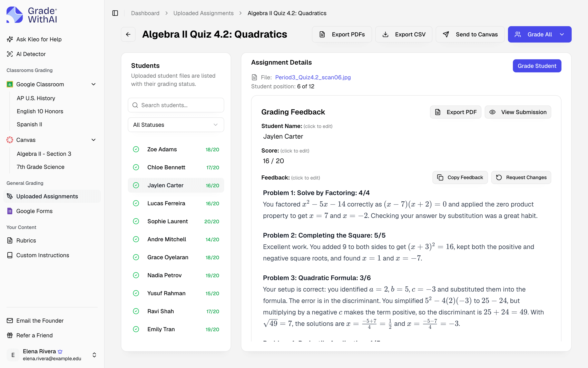The height and width of the screenshot is (368, 588).
Task: Open Ask Kleo for Help
Action: (52, 39)
